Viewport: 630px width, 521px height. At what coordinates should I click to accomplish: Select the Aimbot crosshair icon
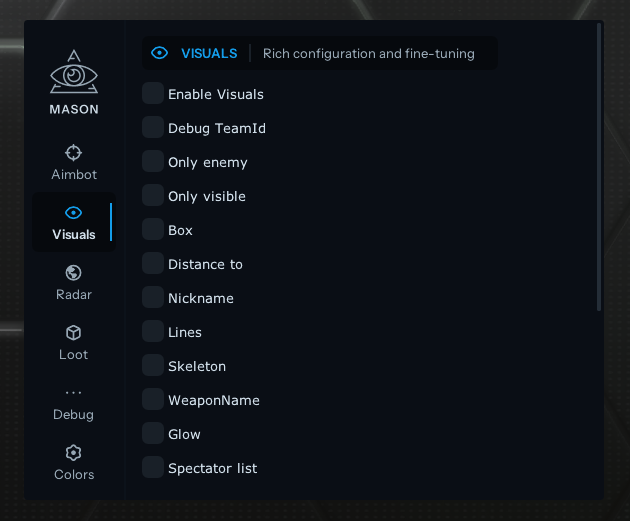[73, 153]
